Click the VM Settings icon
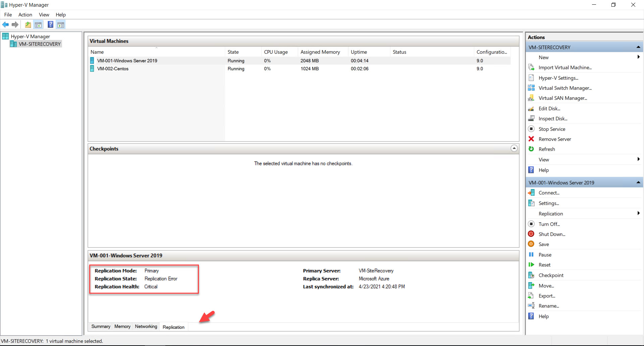644x346 pixels. (x=531, y=203)
